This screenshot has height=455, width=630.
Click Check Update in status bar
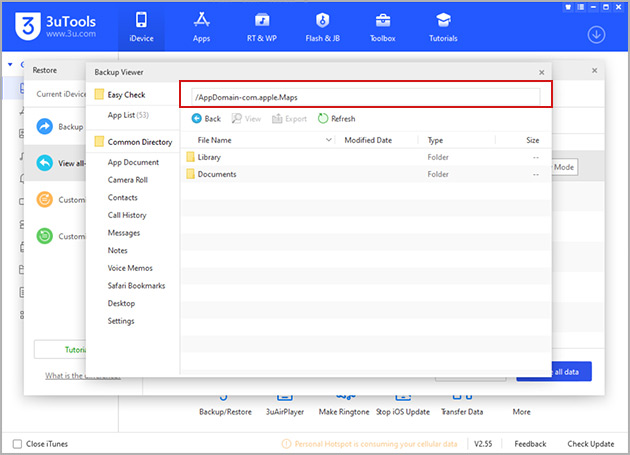(591, 444)
